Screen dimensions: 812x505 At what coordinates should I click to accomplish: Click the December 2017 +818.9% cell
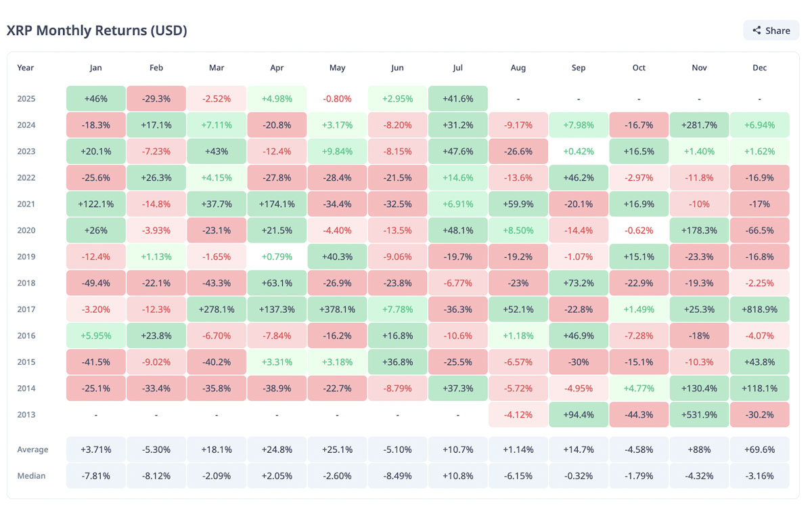[x=759, y=309]
